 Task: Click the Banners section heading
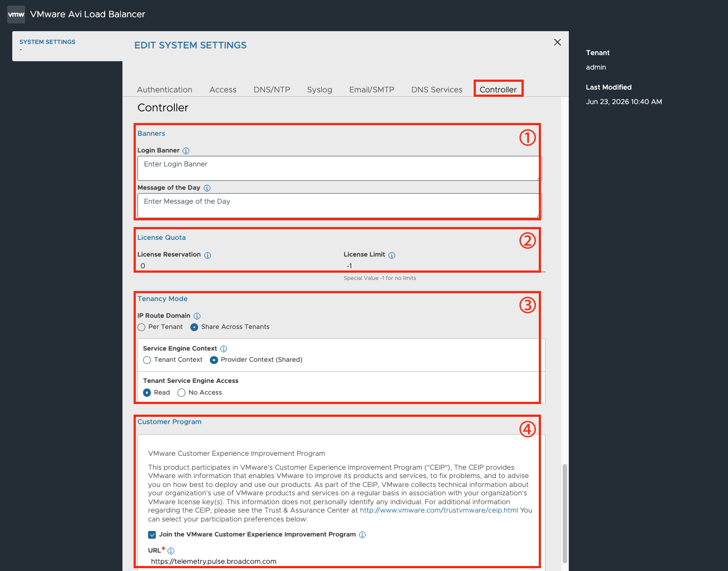click(x=151, y=134)
